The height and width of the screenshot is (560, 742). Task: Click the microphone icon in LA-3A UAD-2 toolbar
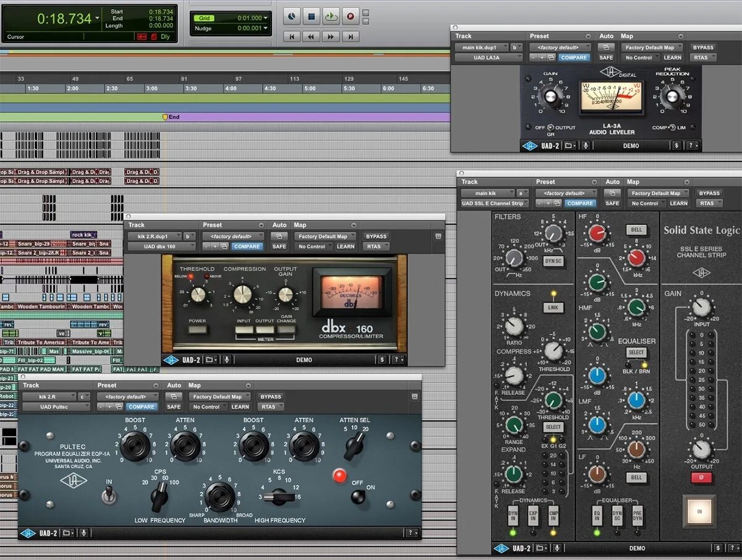point(585,146)
